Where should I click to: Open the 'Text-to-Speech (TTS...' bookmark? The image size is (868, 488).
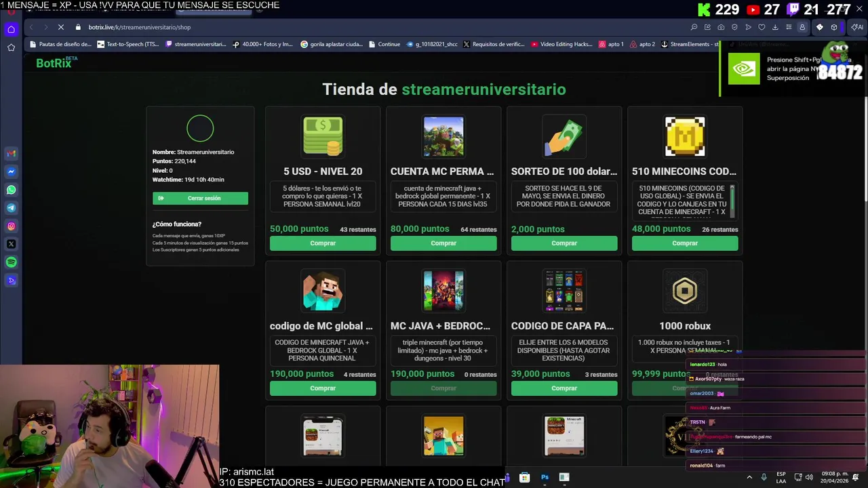128,44
